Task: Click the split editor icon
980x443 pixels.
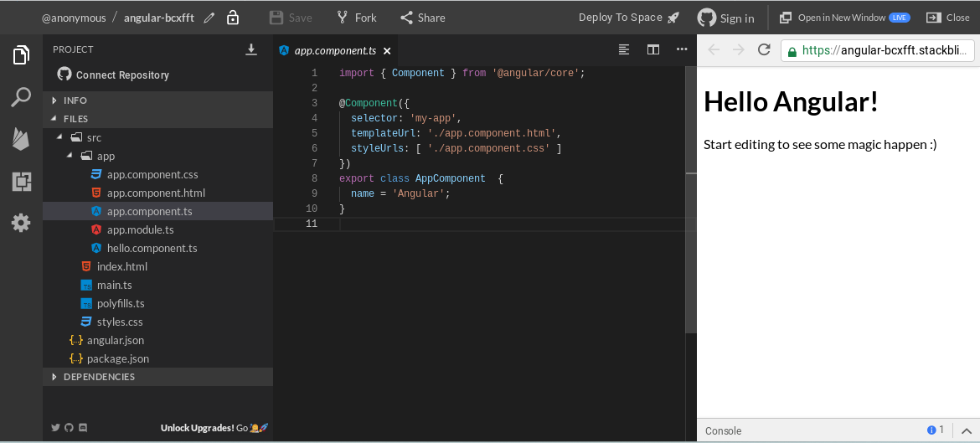Action: click(x=653, y=49)
